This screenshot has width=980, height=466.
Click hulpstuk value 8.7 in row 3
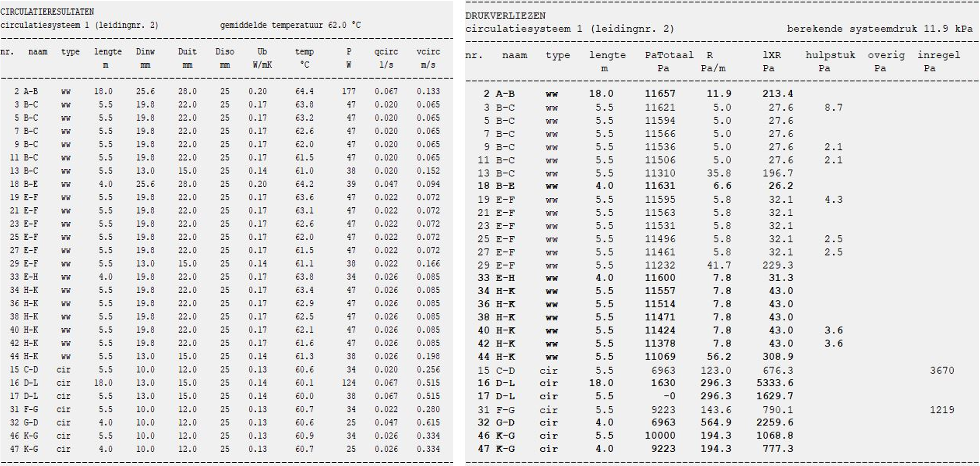[833, 108]
